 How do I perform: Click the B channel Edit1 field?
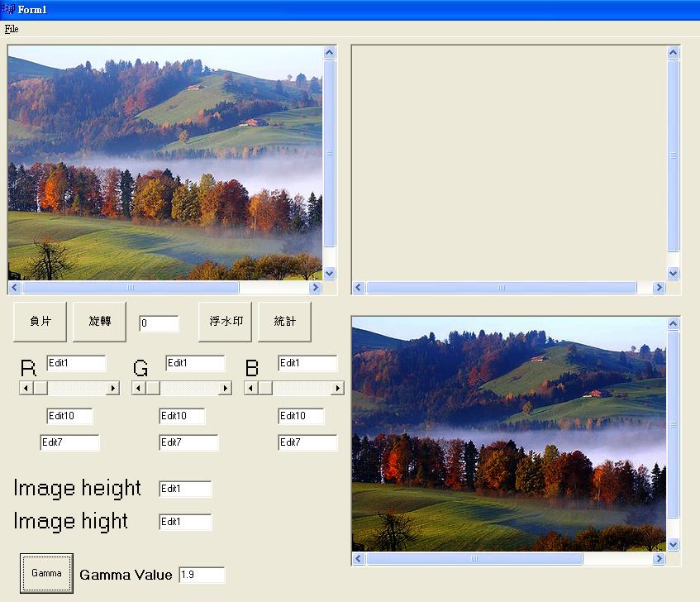(x=307, y=363)
